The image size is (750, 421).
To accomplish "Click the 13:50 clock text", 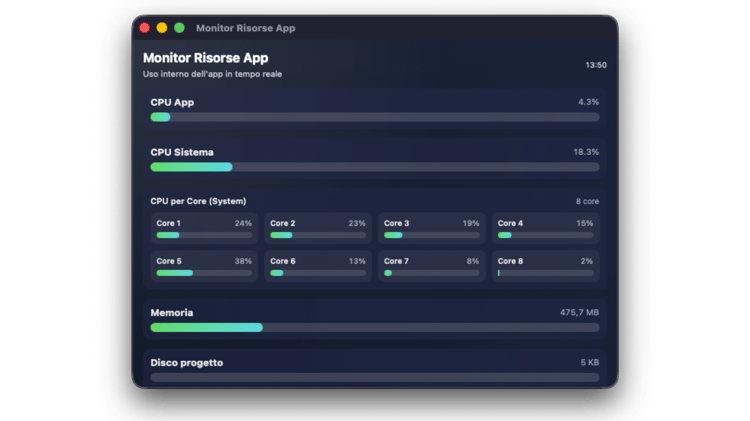I will coord(596,65).
